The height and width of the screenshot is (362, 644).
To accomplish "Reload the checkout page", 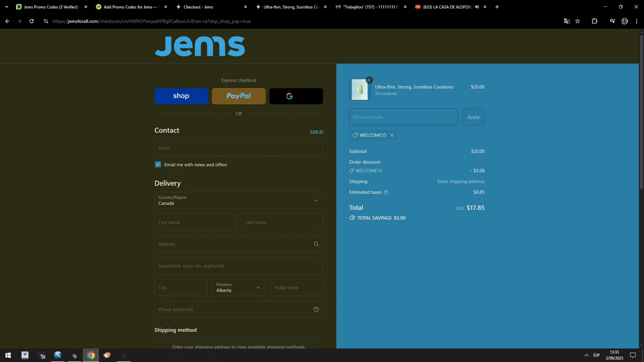I will [31, 21].
